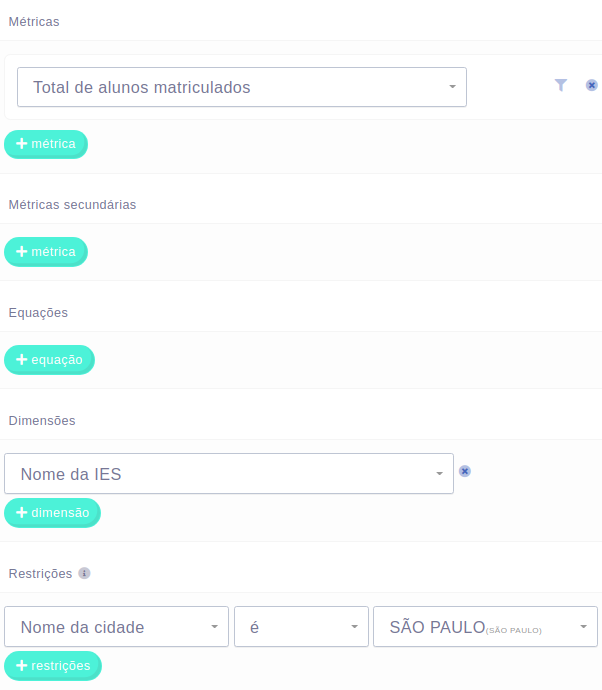Open the Nome da IES dimension dropdown

[229, 473]
